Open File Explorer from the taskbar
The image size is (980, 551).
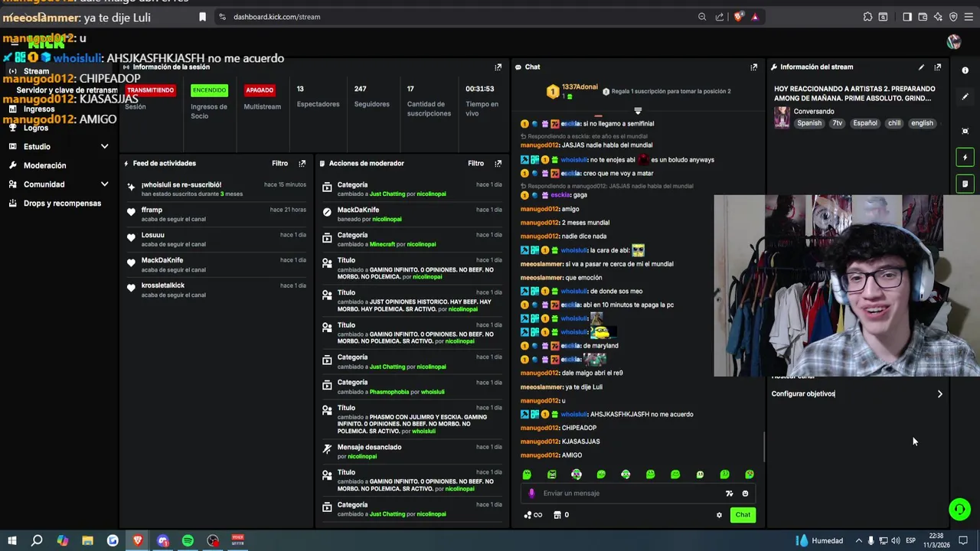pyautogui.click(x=87, y=540)
